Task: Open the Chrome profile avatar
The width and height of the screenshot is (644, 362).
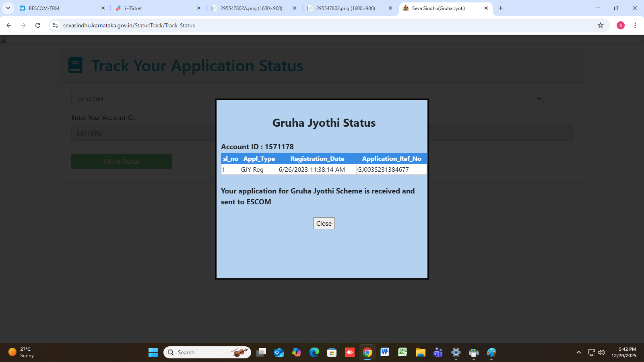Action: click(620, 25)
